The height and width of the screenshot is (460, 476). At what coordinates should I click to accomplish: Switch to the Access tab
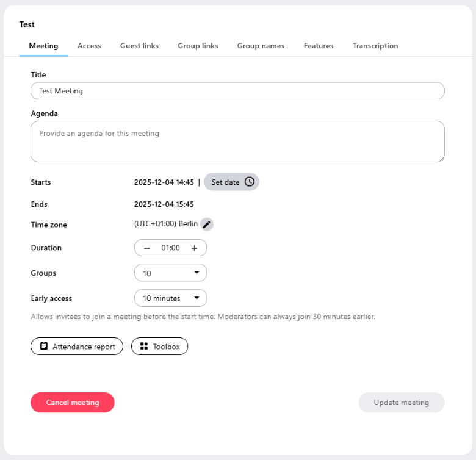tap(89, 46)
